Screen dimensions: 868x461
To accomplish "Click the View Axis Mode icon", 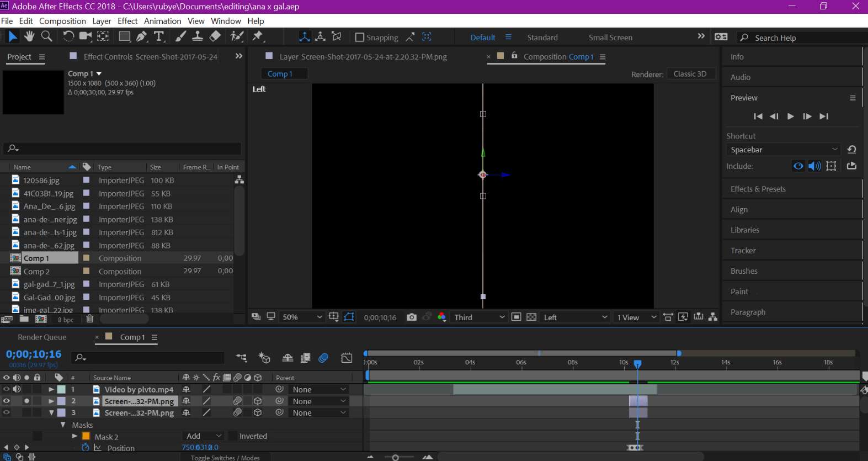I will (337, 36).
